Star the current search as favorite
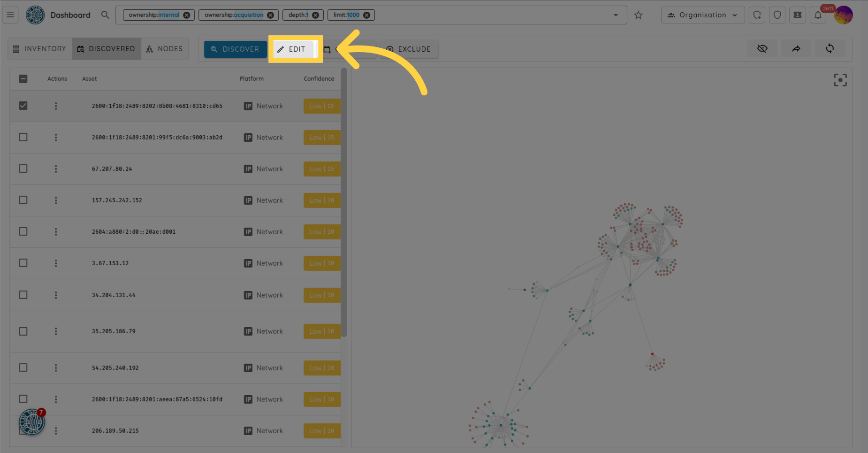Viewport: 868px width, 453px height. (x=638, y=15)
